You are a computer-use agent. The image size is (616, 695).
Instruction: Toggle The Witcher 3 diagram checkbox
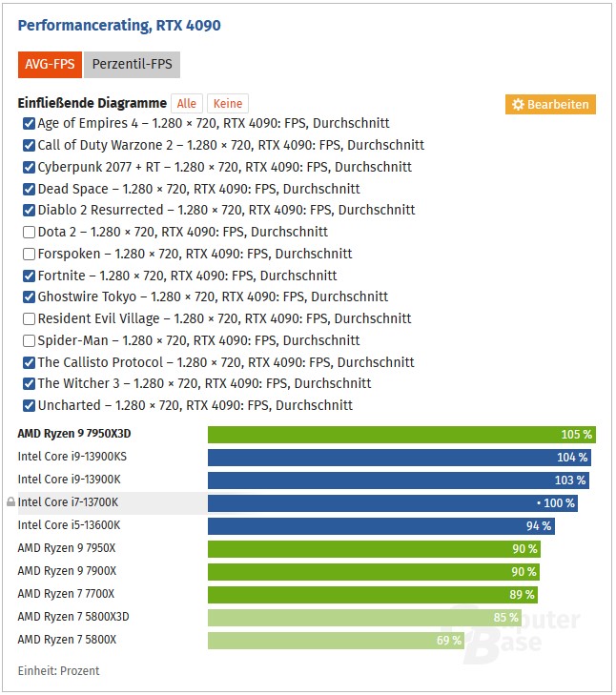click(29, 383)
